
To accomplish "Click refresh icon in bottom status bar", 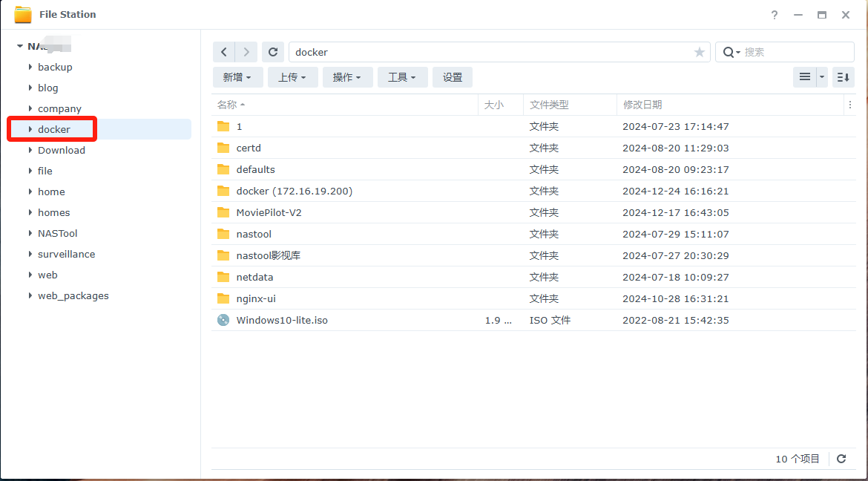I will (x=841, y=459).
